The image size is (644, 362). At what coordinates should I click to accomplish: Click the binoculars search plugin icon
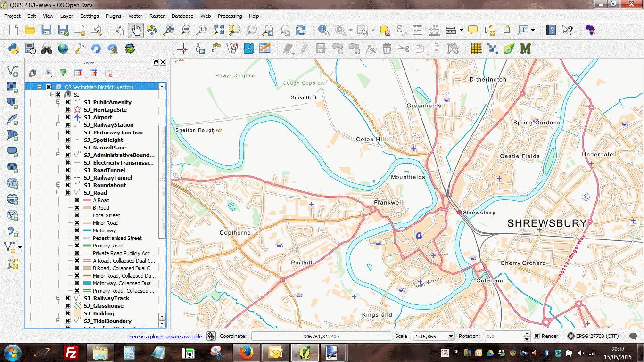click(46, 48)
